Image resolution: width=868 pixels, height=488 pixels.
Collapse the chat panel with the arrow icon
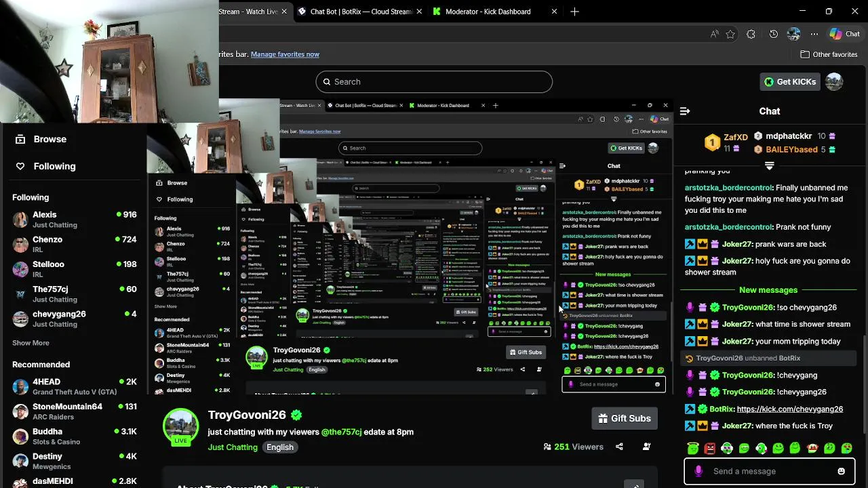click(685, 111)
